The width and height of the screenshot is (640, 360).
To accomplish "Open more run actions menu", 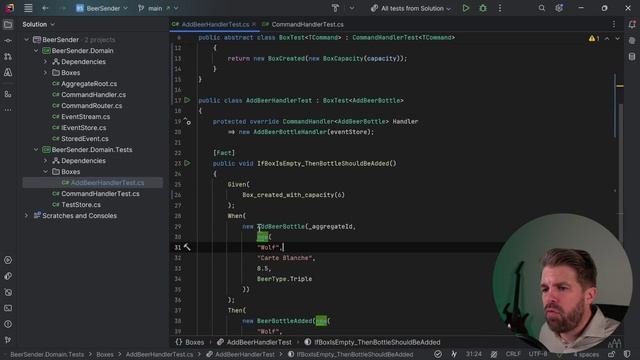I will click(500, 8).
